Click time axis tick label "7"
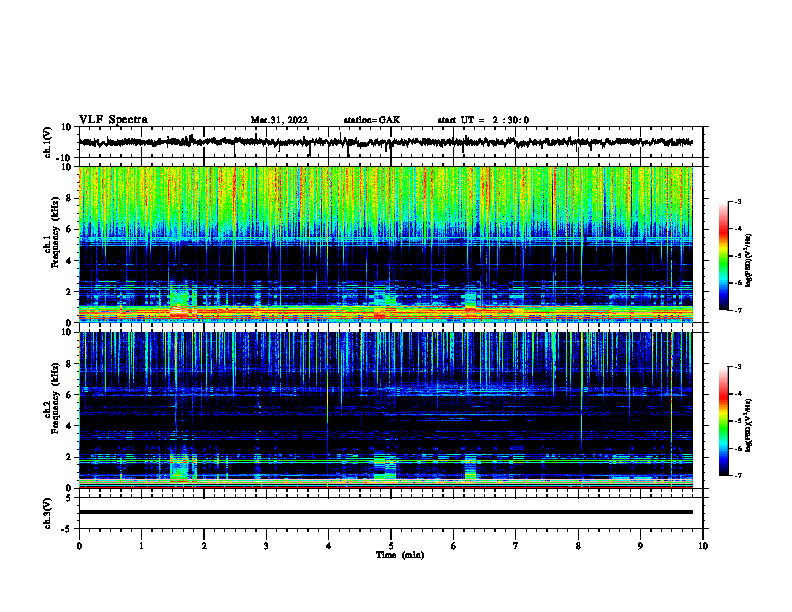The height and width of the screenshot is (612, 792). (516, 546)
